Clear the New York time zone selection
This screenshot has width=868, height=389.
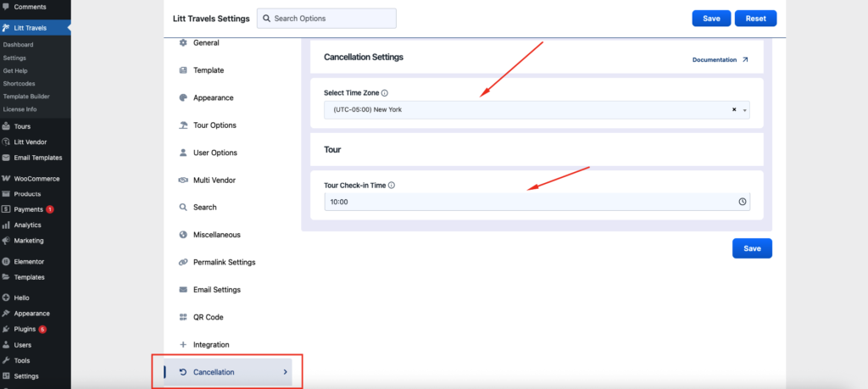pyautogui.click(x=733, y=110)
